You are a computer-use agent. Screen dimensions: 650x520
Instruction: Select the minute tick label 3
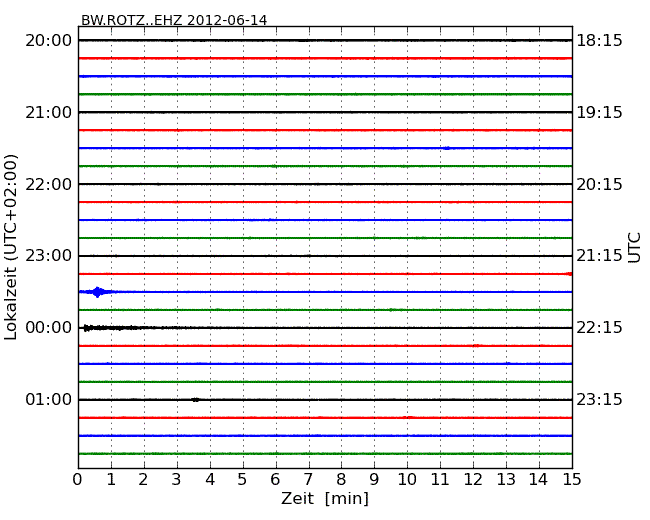(x=177, y=479)
